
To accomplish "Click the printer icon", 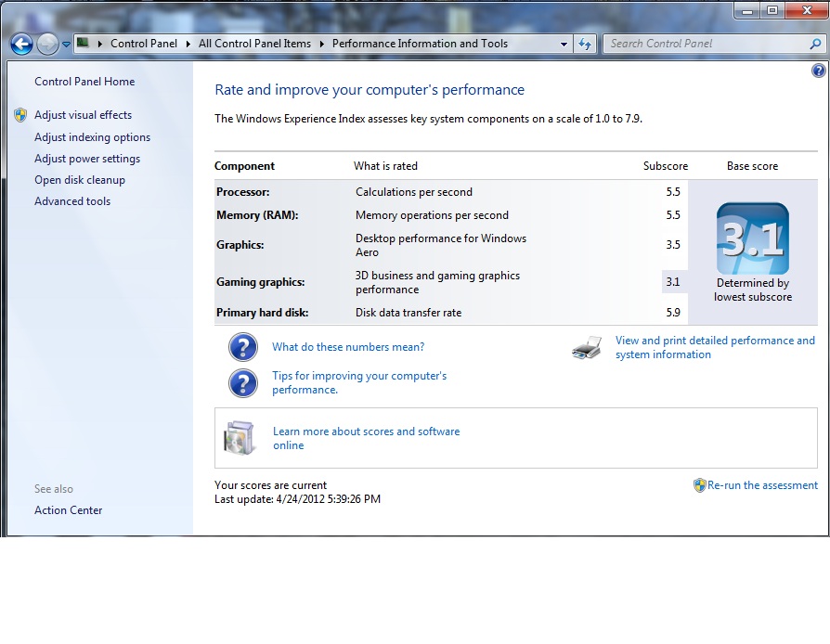I will click(x=587, y=348).
